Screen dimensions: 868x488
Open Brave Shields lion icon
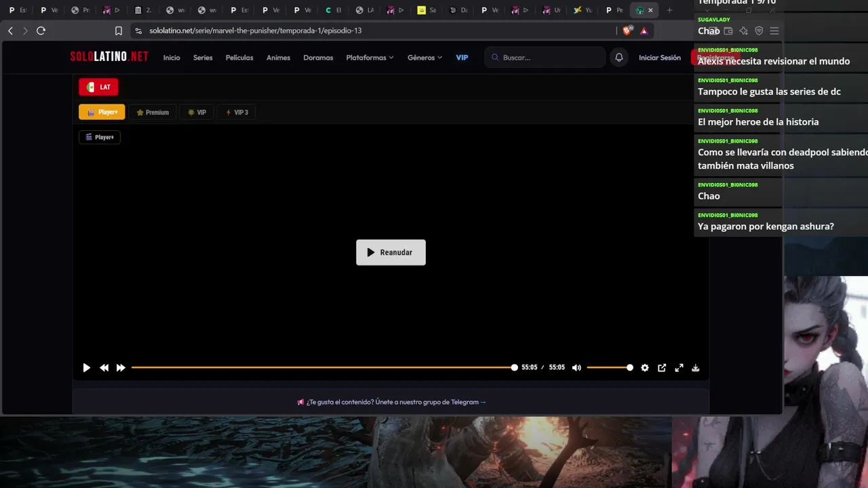pos(627,30)
